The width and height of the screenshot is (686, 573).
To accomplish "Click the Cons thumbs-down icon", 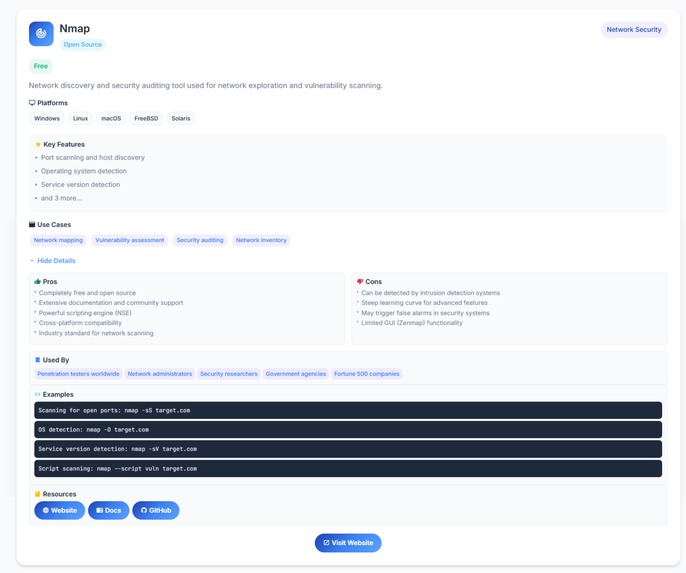I will 360,281.
